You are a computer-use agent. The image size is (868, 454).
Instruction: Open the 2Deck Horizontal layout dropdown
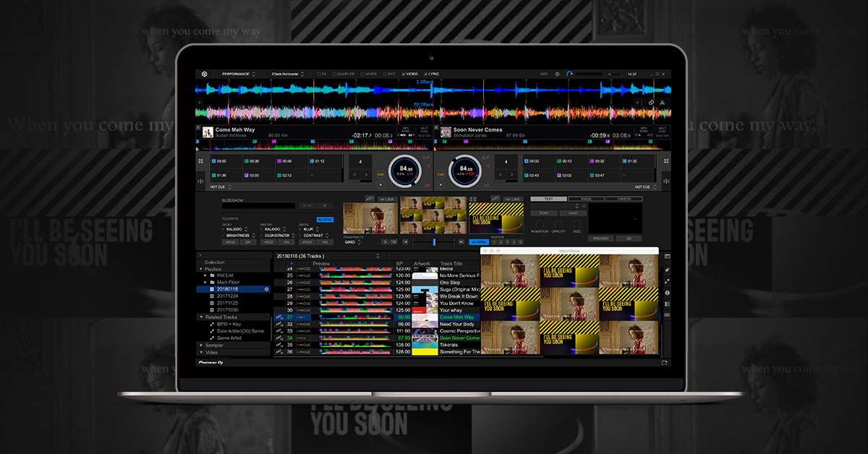pos(286,74)
